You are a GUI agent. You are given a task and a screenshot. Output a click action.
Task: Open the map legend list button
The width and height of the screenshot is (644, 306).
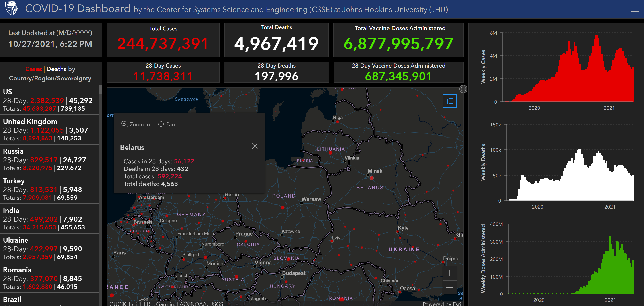click(x=450, y=101)
